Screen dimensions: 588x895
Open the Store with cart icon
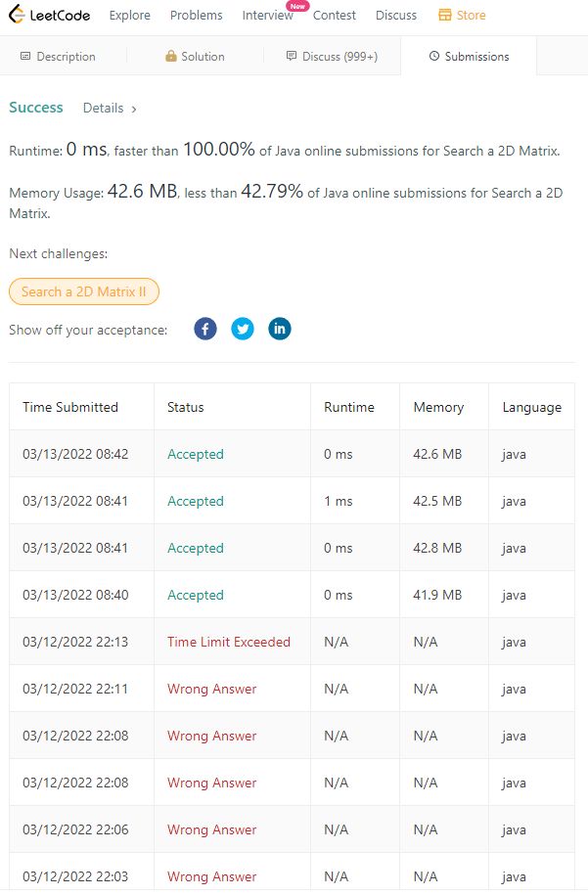pos(462,16)
